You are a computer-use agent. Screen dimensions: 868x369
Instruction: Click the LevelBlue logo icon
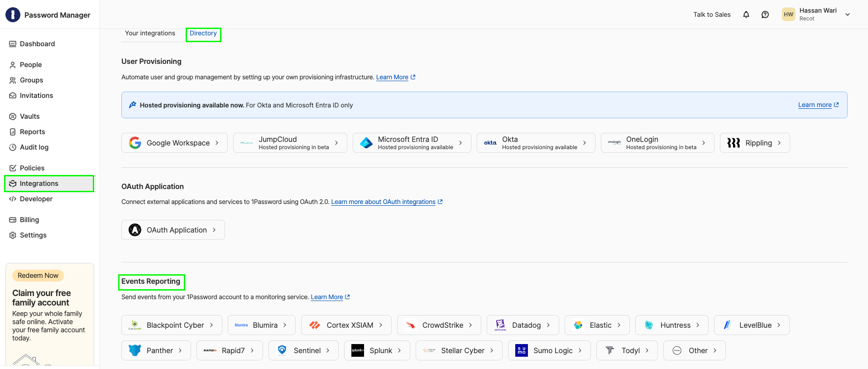click(x=727, y=325)
